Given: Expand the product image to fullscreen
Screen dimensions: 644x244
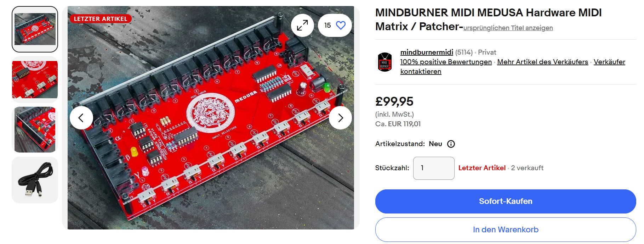Looking at the screenshot, I should click(302, 25).
